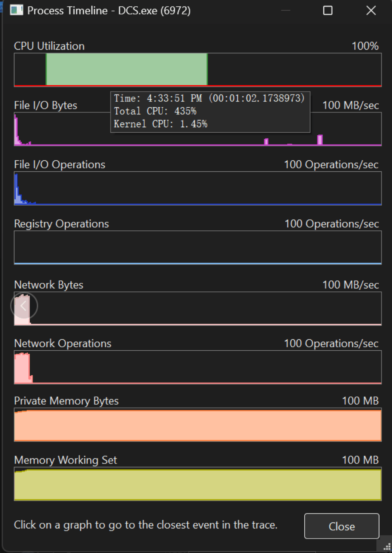Click the File I/O Operations graph
392x553 pixels.
[x=197, y=188]
